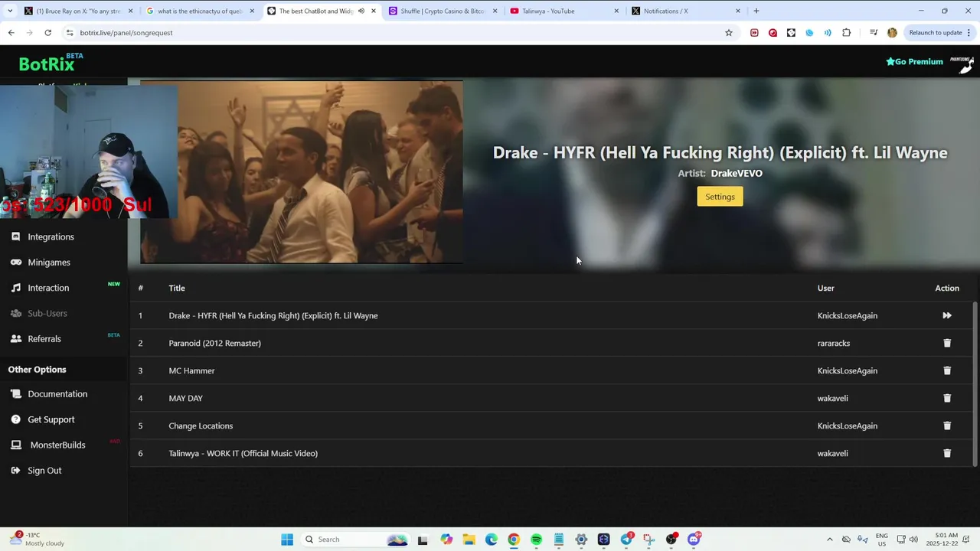Screen dimensions: 980x551
Task: Go back in browser history
Action: click(11, 33)
